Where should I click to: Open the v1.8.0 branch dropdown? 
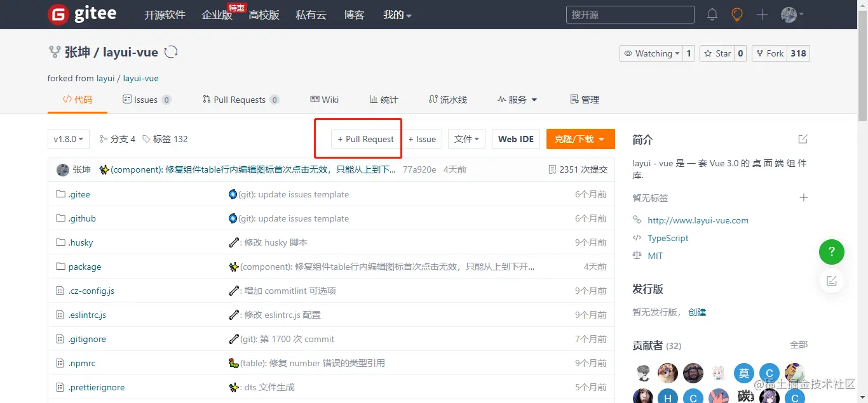(x=69, y=139)
